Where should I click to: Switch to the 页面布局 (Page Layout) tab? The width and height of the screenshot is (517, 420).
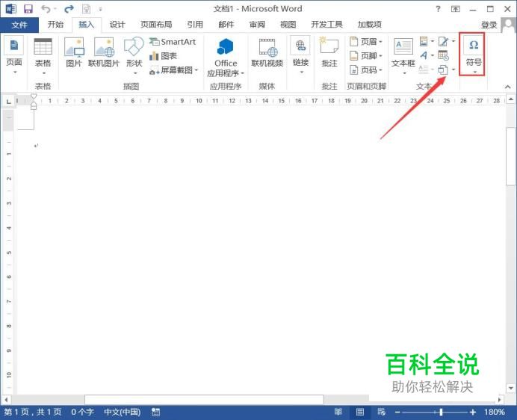pyautogui.click(x=156, y=25)
